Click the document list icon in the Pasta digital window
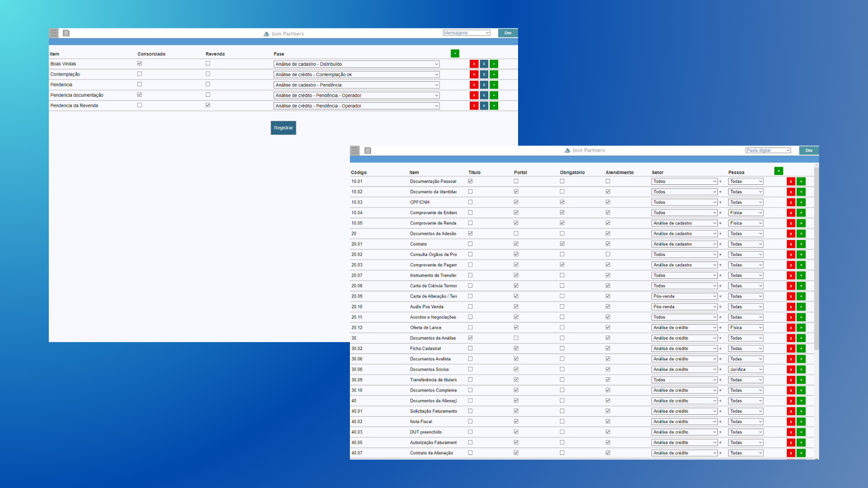Viewport: 868px width, 488px height. pos(368,150)
